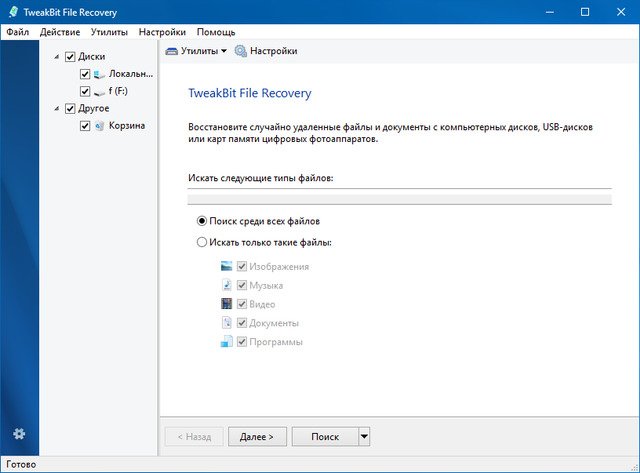Toggle the Корзина checkbox
640x473 pixels.
[85, 126]
